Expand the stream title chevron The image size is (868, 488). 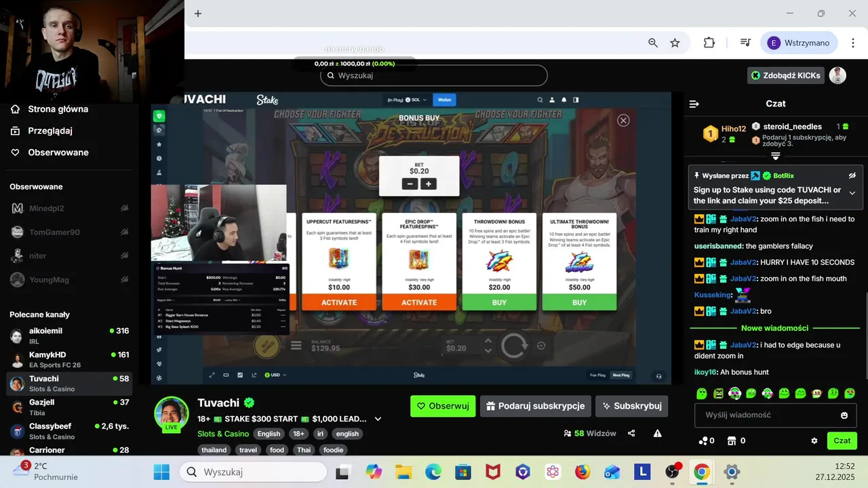tap(378, 419)
